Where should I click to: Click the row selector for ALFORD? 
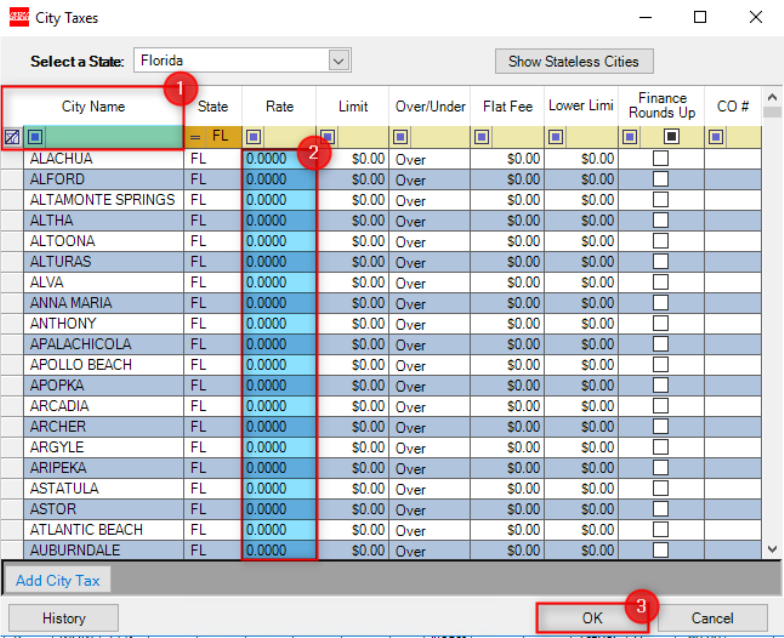12,179
